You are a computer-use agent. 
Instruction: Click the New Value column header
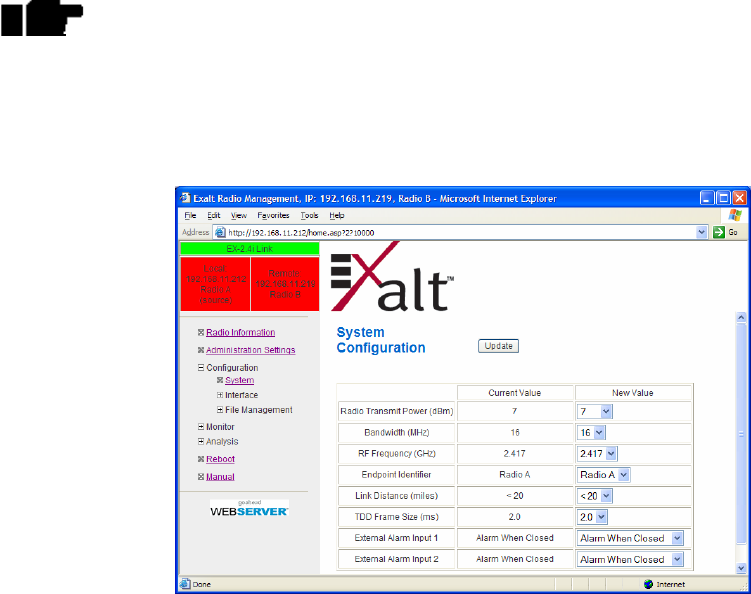[633, 393]
